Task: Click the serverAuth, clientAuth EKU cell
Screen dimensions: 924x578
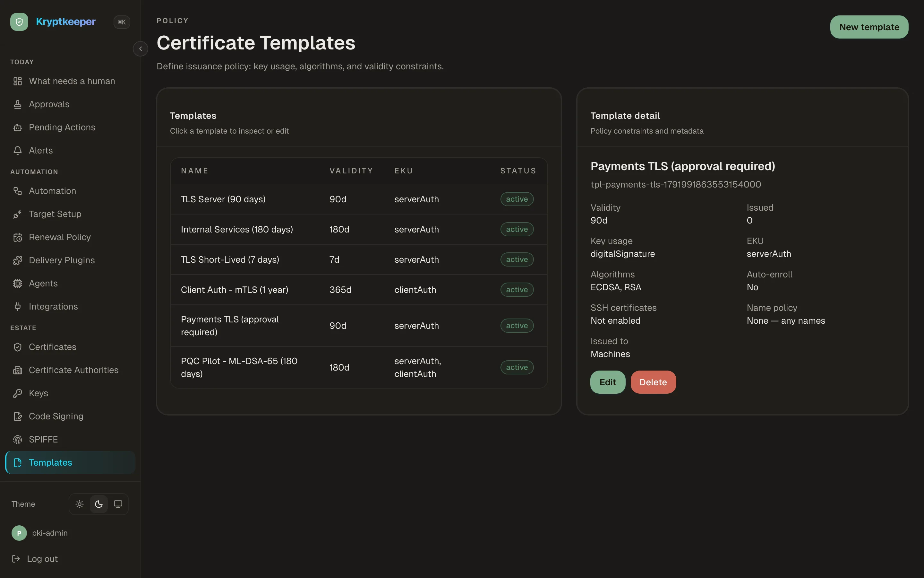Action: [418, 367]
